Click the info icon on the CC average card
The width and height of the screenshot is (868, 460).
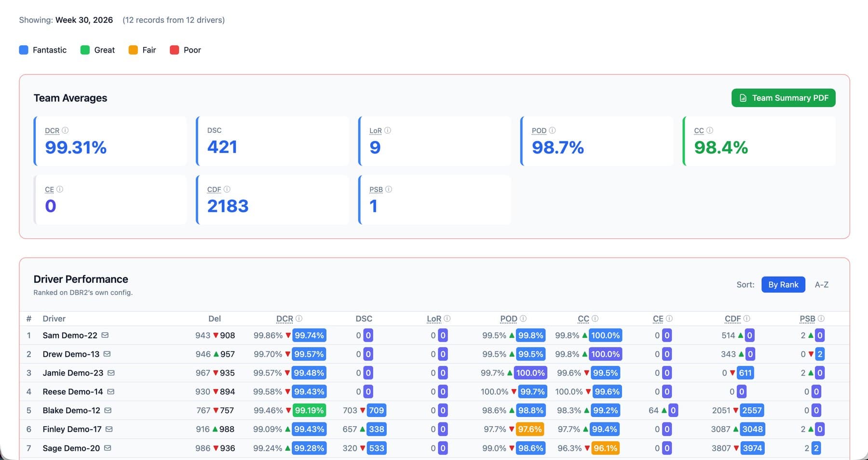pyautogui.click(x=710, y=130)
